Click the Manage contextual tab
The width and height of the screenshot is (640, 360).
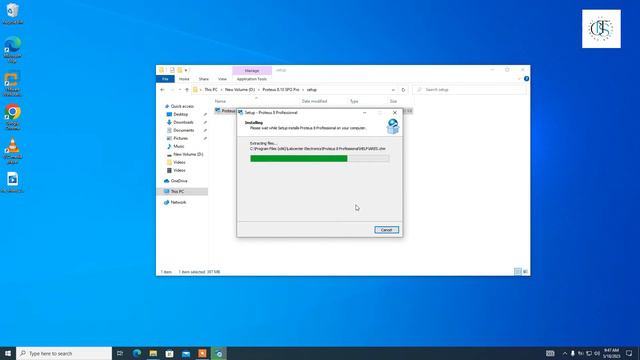pos(252,71)
